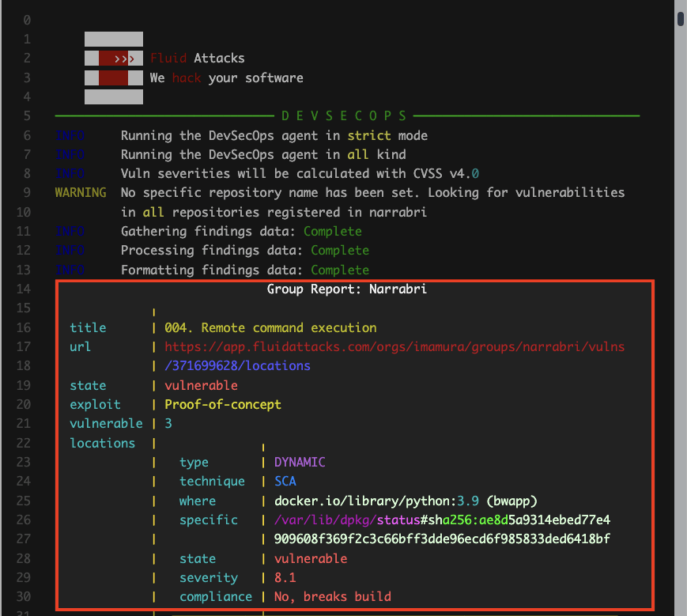Click line number 9 in the gutter
The width and height of the screenshot is (687, 616).
27,193
